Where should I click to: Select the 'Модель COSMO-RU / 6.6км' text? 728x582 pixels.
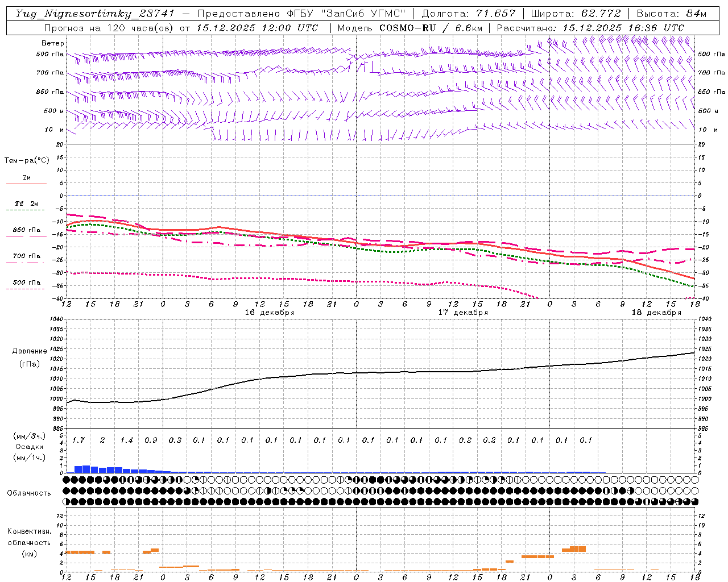click(x=410, y=28)
